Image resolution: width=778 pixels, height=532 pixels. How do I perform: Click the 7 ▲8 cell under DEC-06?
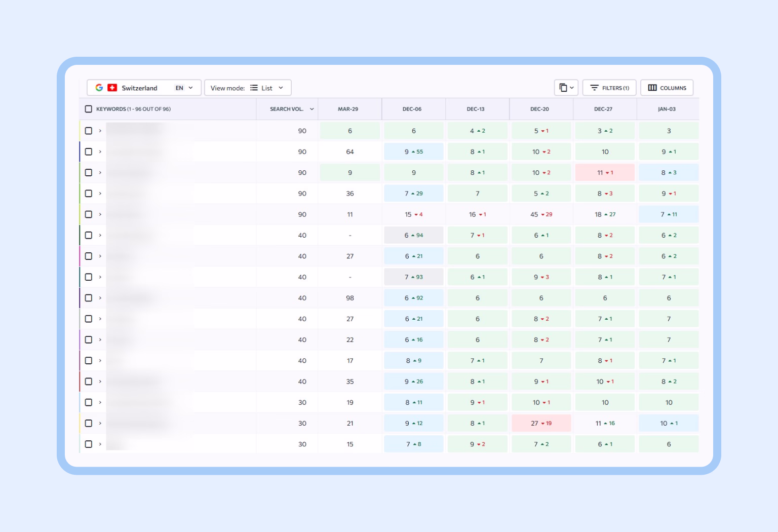pyautogui.click(x=414, y=444)
